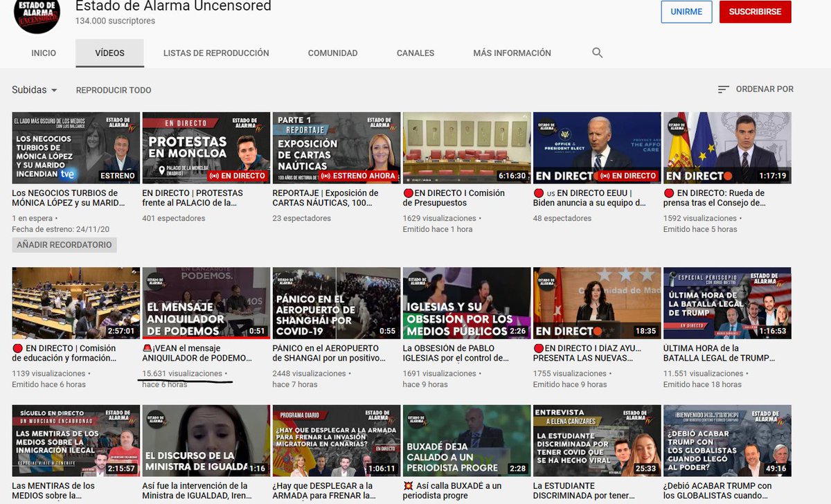
Task: Open the El mensaje aniquilador de Podemos thumbnail
Action: click(x=206, y=303)
